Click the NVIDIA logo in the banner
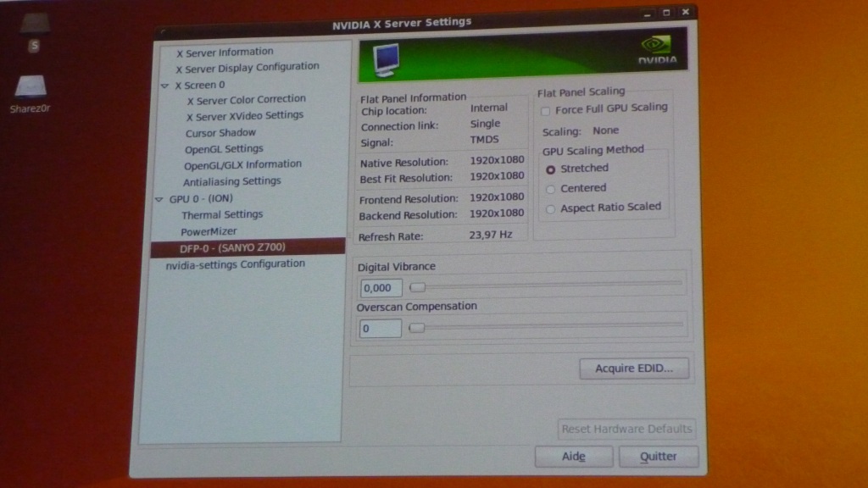Image resolution: width=868 pixels, height=488 pixels. [x=657, y=50]
